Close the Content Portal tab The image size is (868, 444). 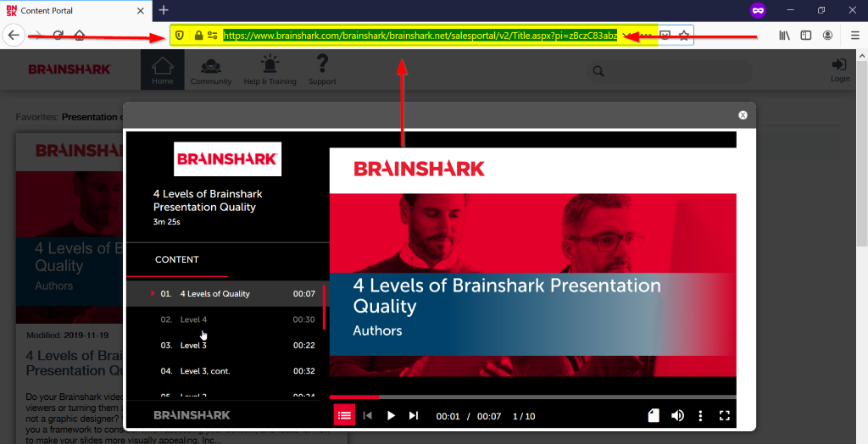141,10
